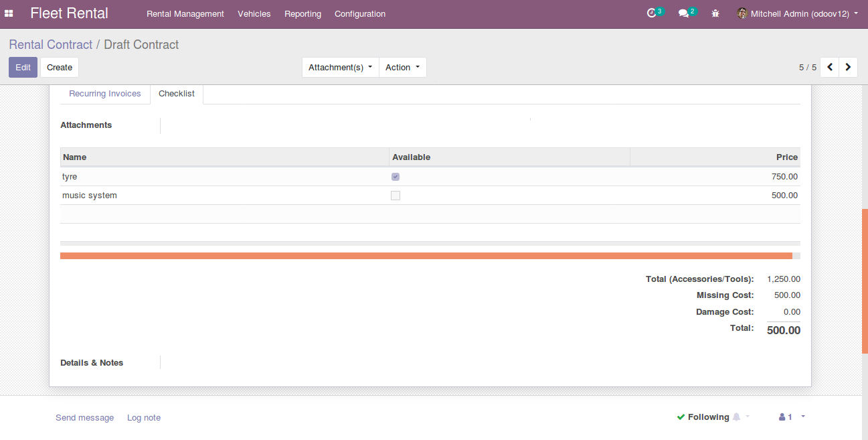Image resolution: width=868 pixels, height=440 pixels.
Task: Select the Checklist tab
Action: point(177,94)
